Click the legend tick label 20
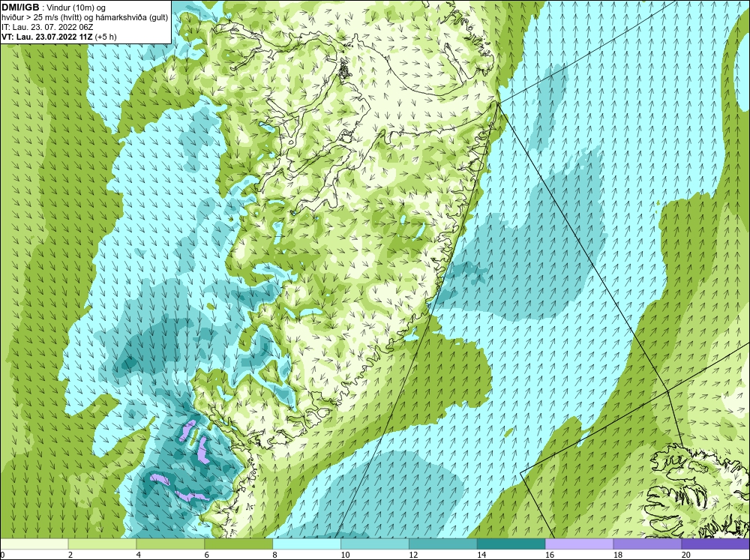The height and width of the screenshot is (560, 750). [x=686, y=555]
